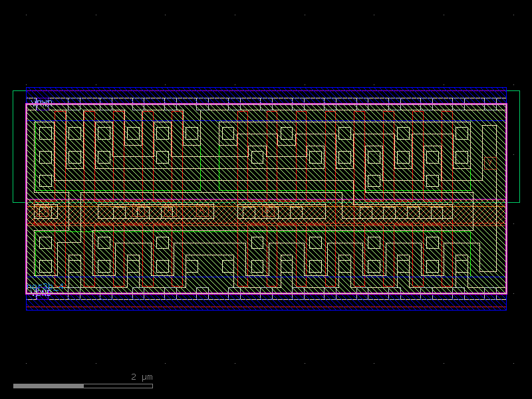Click left edge of the green well outline
The image size is (532, 399).
tap(13, 146)
